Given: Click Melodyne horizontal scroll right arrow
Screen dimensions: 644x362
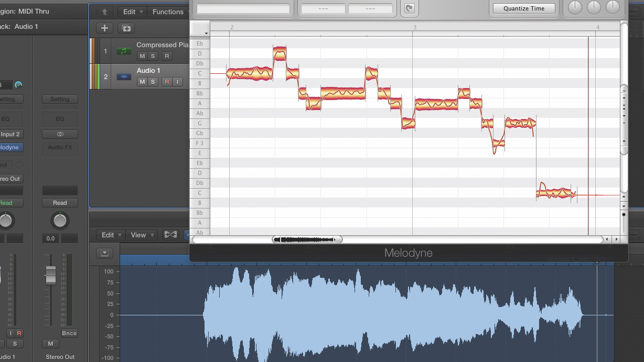Looking at the screenshot, I should pos(616,239).
